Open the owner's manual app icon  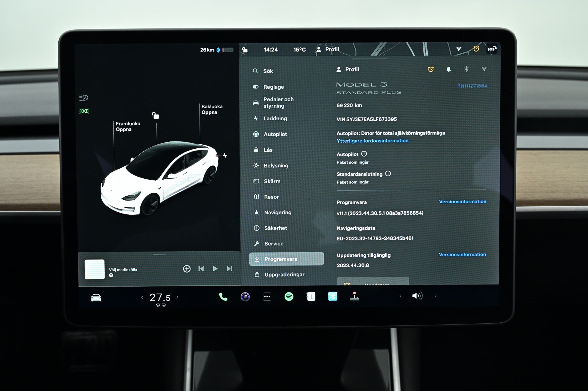[311, 296]
